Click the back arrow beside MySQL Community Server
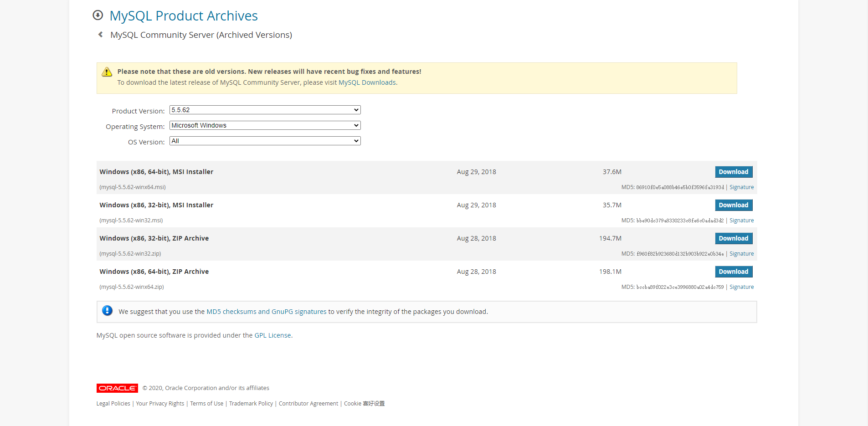This screenshot has width=868, height=426. click(100, 35)
